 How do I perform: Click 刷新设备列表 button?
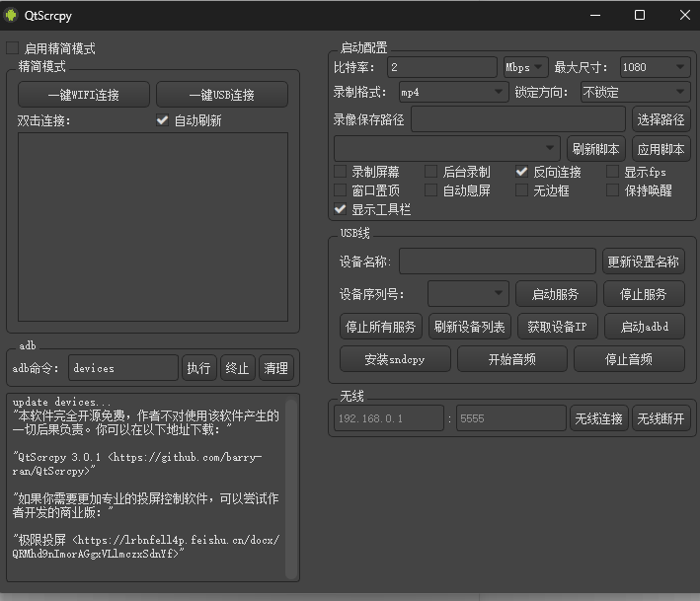pos(470,327)
